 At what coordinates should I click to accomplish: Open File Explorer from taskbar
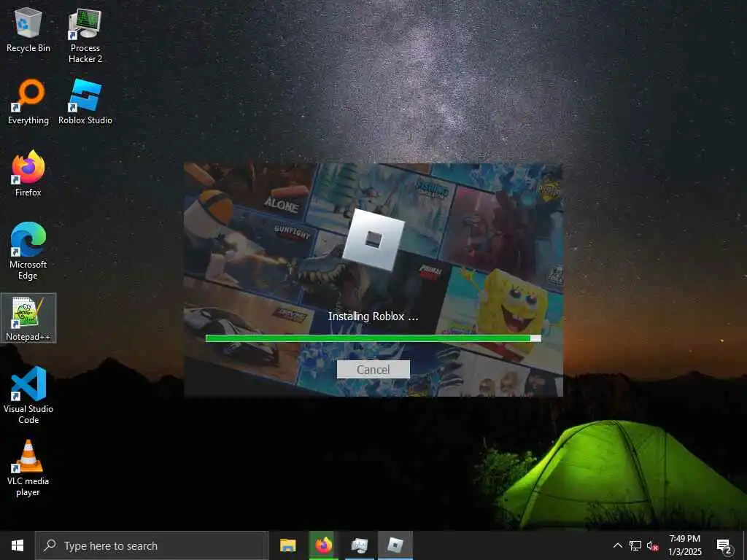287,545
